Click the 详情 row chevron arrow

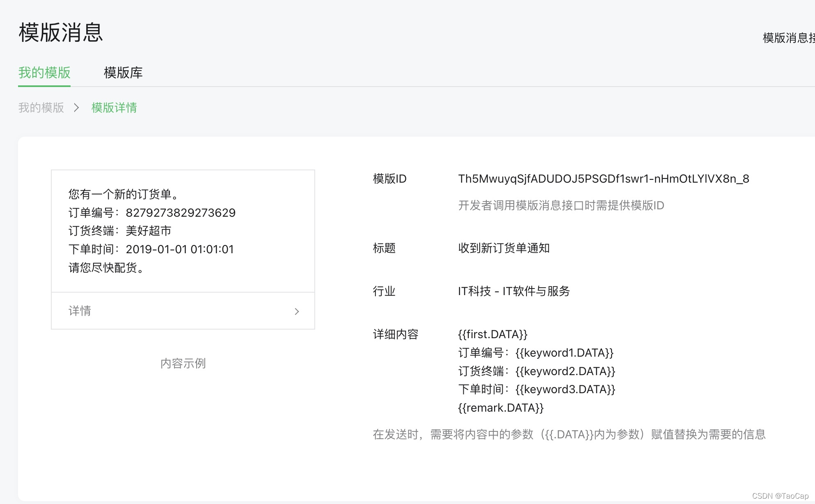[297, 312]
